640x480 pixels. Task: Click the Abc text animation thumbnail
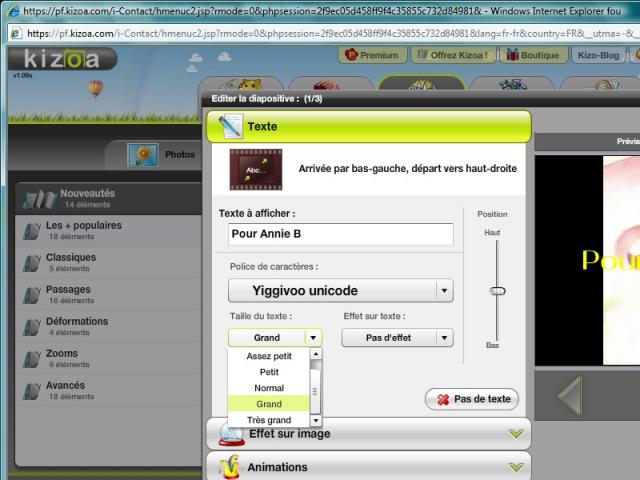[256, 169]
